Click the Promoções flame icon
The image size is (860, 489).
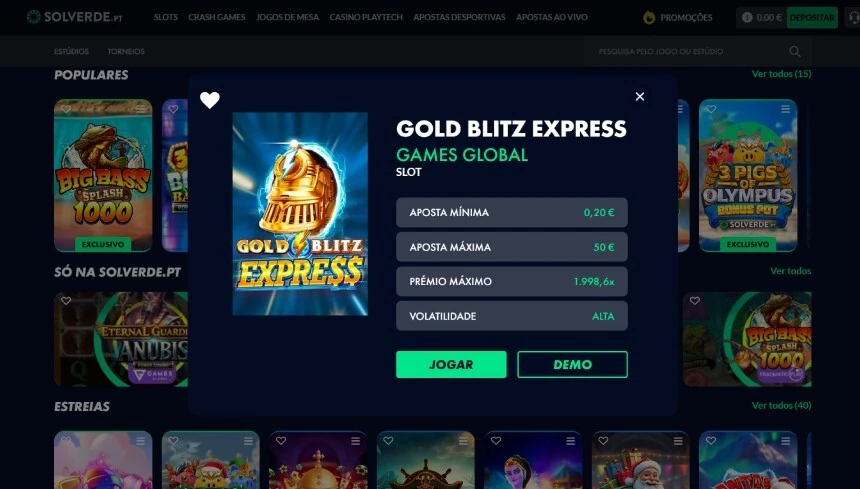pyautogui.click(x=649, y=18)
